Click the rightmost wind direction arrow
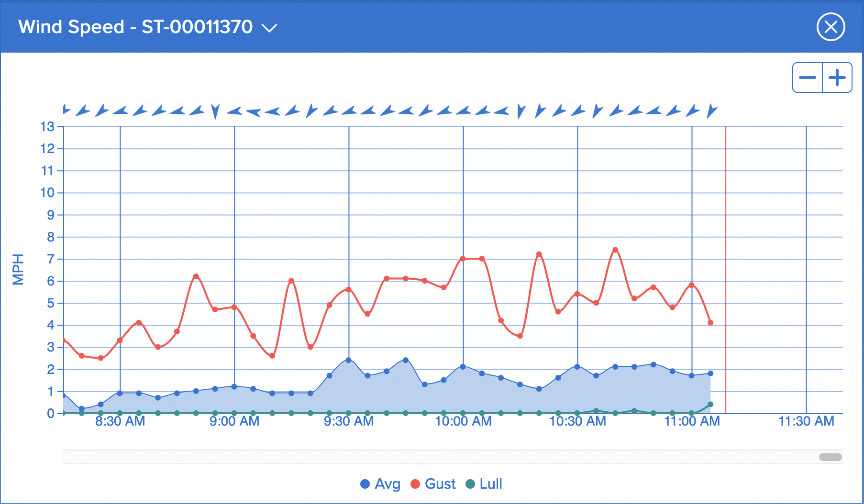This screenshot has width=864, height=504. 711,111
